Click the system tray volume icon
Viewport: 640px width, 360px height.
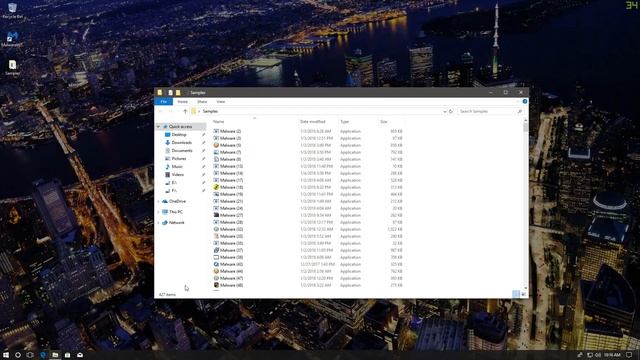pos(598,355)
